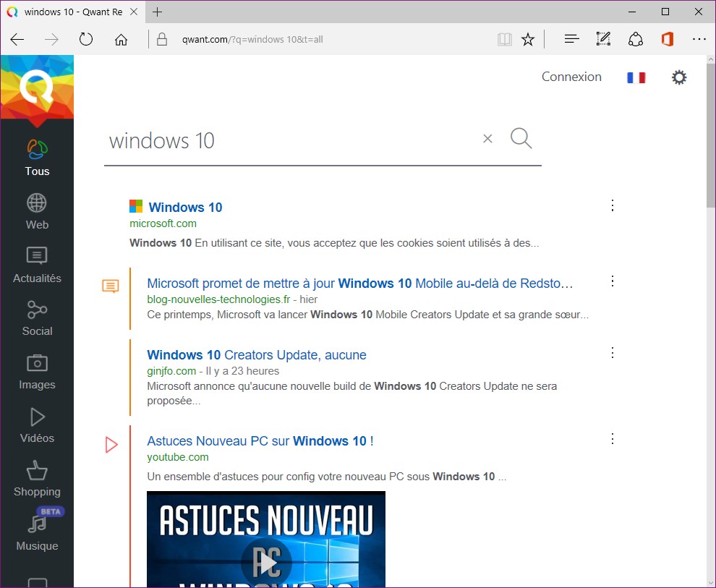
Task: Open the Windows 10 Creators Update article
Action: point(257,355)
